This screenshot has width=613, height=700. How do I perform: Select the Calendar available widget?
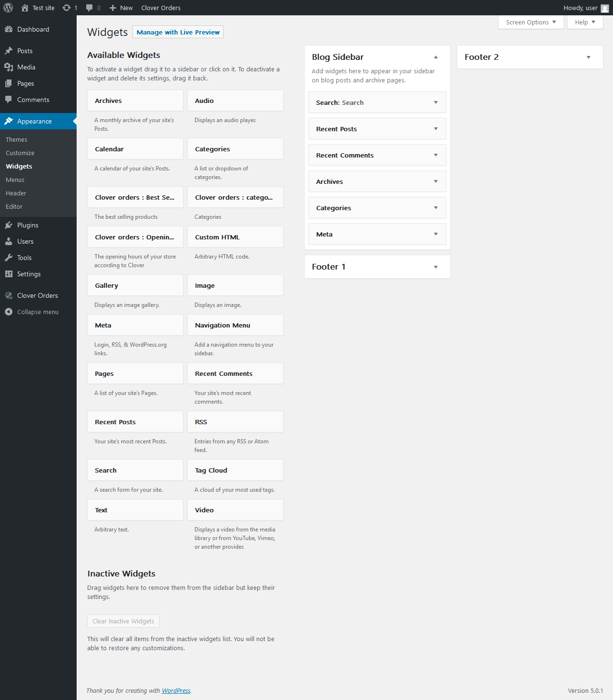(x=135, y=149)
